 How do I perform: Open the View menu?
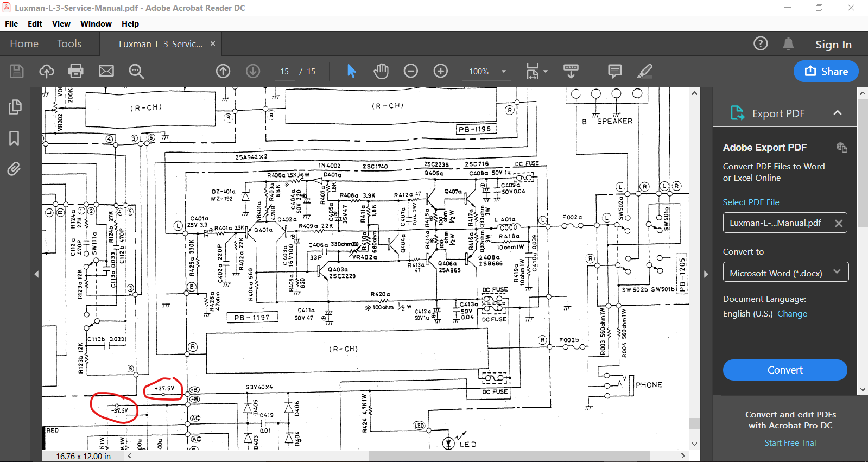pyautogui.click(x=61, y=24)
